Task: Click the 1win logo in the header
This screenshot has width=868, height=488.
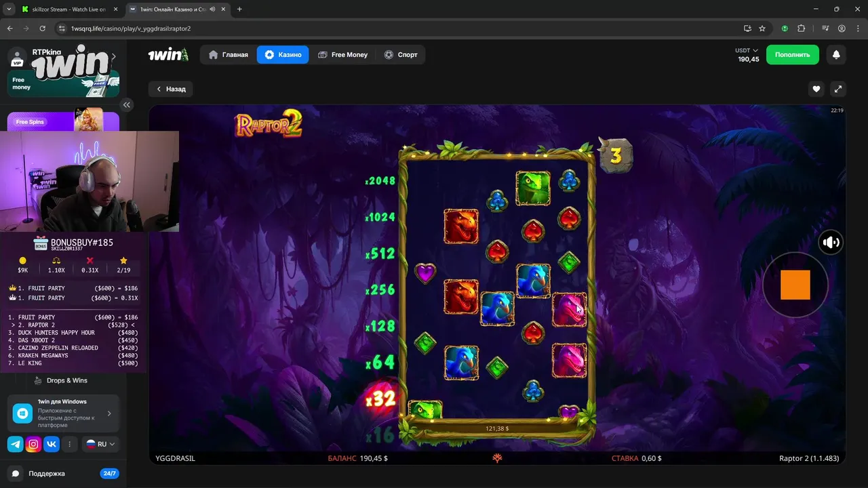Action: pos(168,55)
